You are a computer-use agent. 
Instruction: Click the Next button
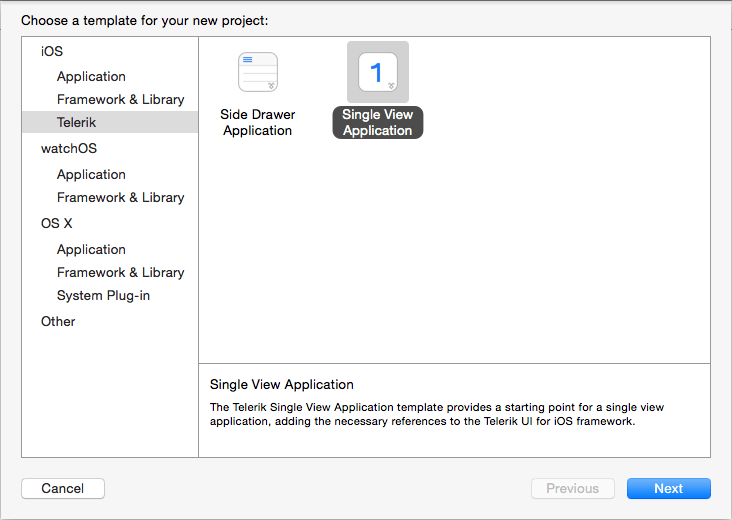[x=669, y=488]
